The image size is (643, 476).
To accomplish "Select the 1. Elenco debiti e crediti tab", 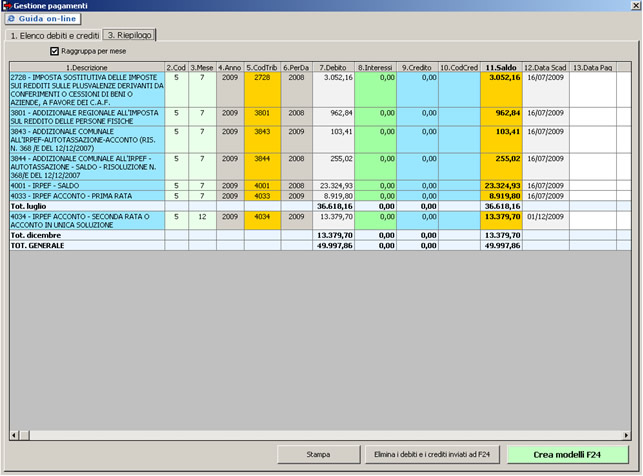I will pyautogui.click(x=54, y=35).
